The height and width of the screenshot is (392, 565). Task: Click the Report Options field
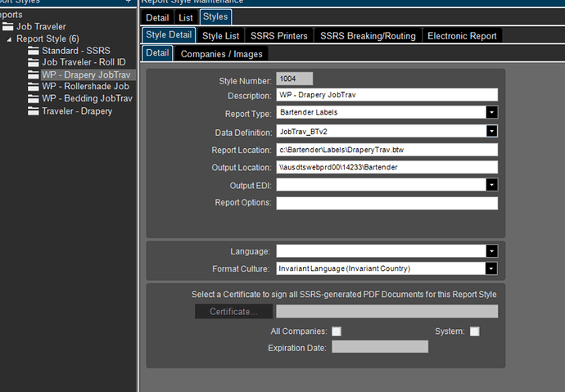(387, 203)
